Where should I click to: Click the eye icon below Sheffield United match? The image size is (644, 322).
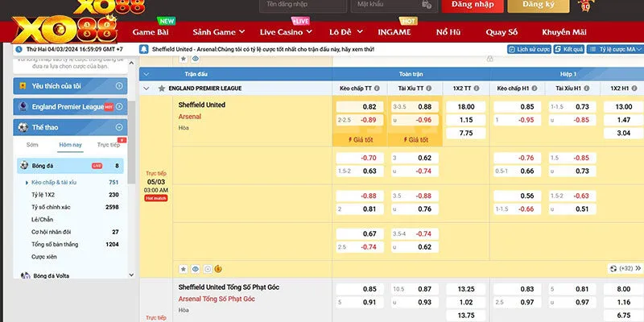click(196, 269)
